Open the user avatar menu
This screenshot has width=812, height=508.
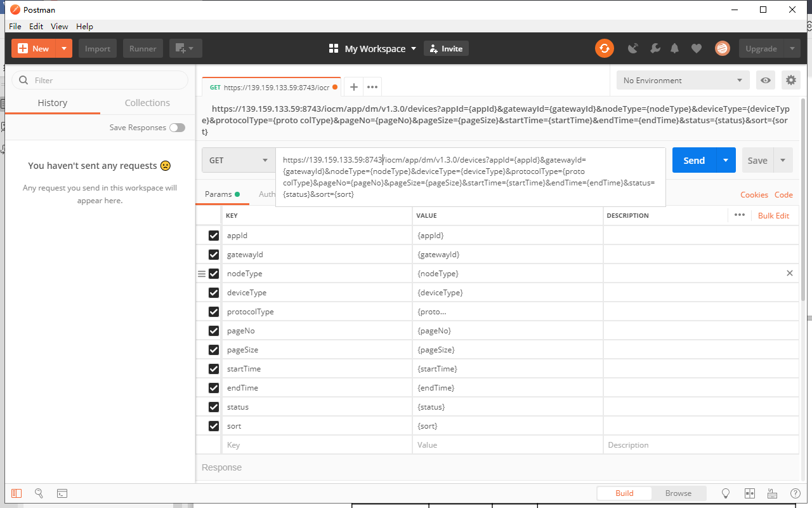[x=722, y=48]
